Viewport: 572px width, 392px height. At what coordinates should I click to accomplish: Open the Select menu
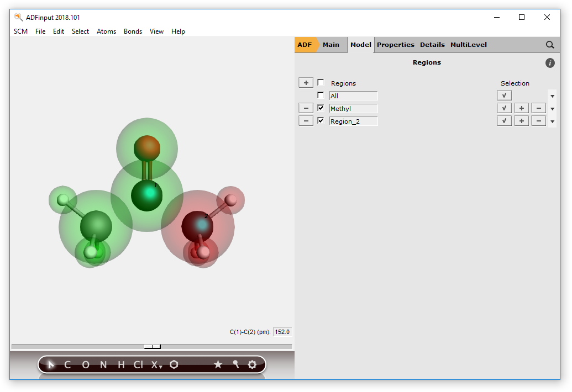point(80,31)
